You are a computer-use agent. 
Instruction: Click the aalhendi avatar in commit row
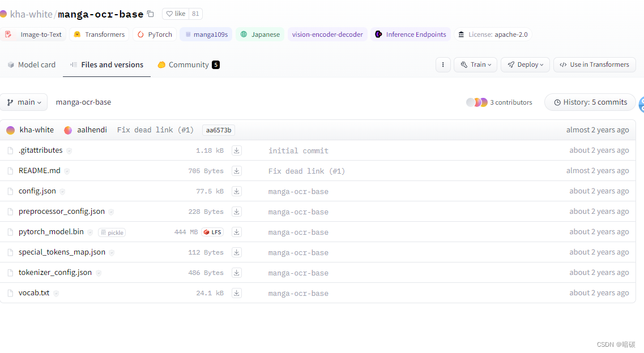coord(68,130)
